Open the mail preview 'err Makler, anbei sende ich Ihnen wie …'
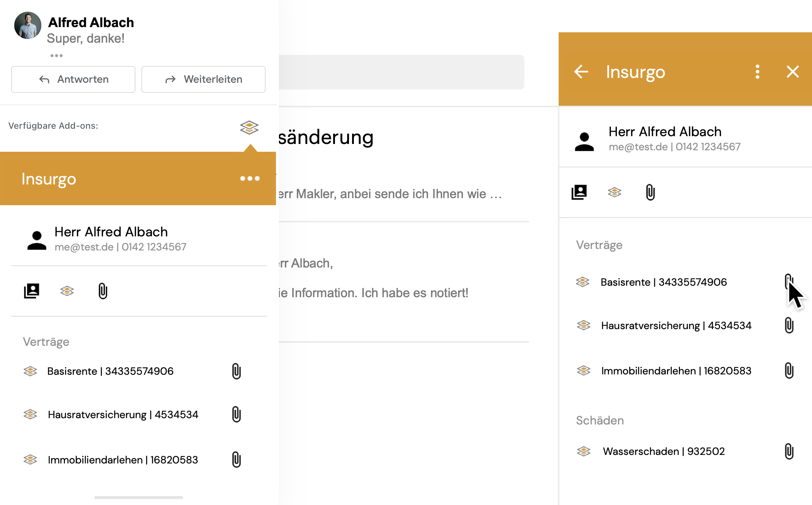Screen dimensions: 812x505 click(x=390, y=194)
